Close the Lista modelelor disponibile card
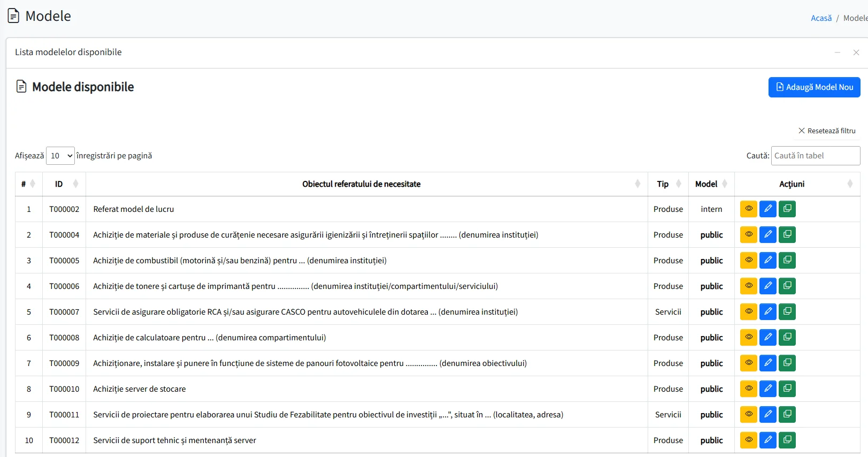868x457 pixels. tap(856, 52)
